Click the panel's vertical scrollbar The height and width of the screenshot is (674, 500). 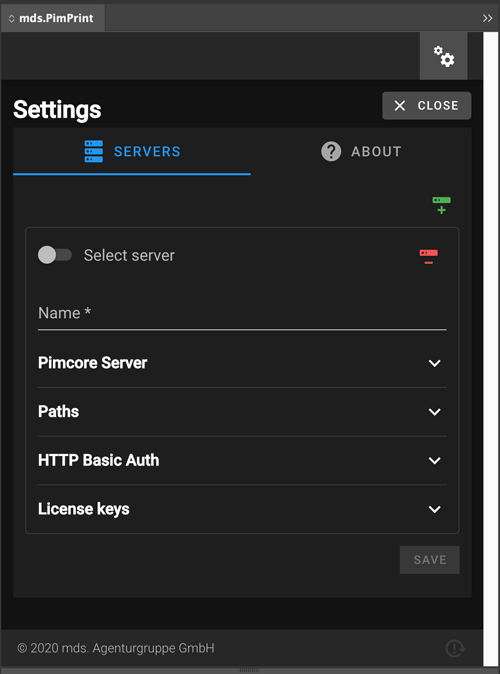pos(491,349)
